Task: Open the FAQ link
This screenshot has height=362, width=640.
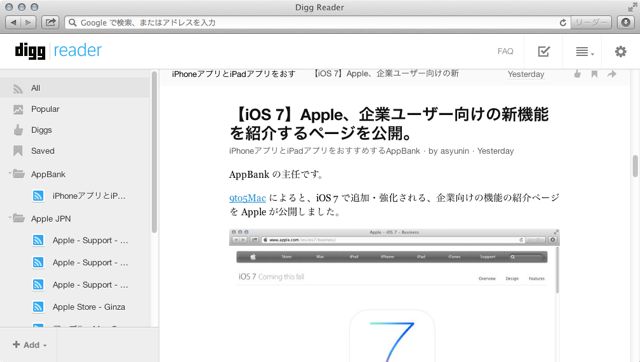Action: pos(505,51)
